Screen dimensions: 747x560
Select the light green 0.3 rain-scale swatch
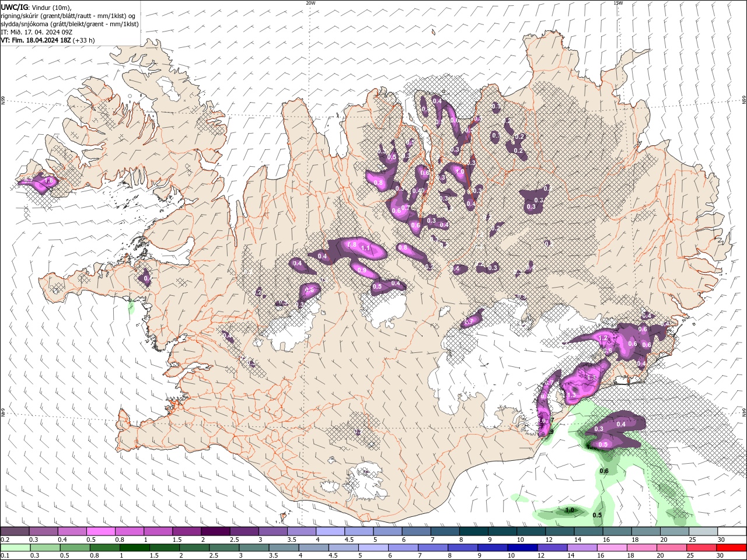(x=45, y=547)
